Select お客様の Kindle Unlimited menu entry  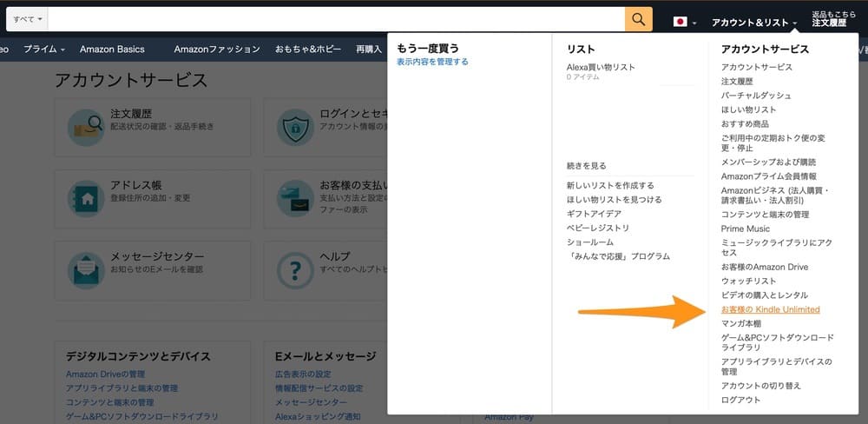770,309
